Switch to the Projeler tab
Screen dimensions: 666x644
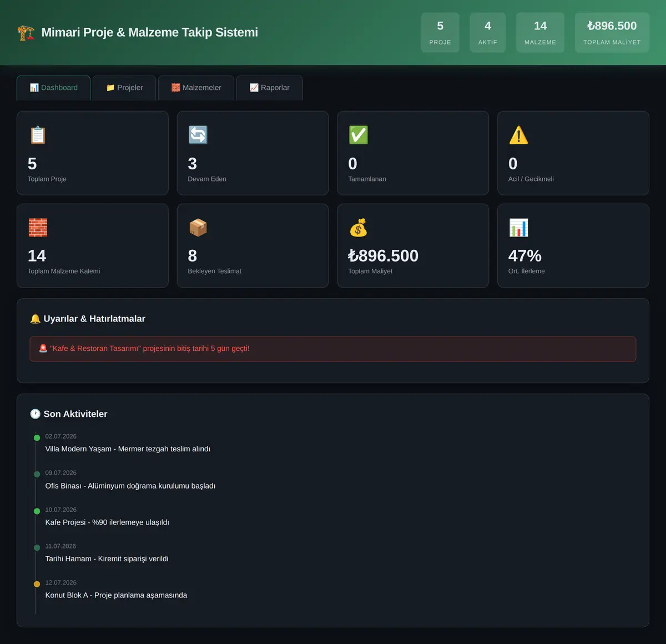tap(124, 88)
